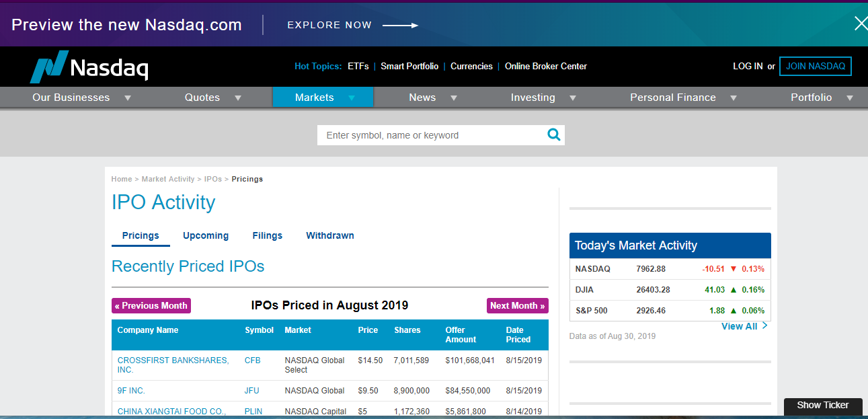Go to Home breadcrumb
868x419 pixels.
click(x=122, y=179)
